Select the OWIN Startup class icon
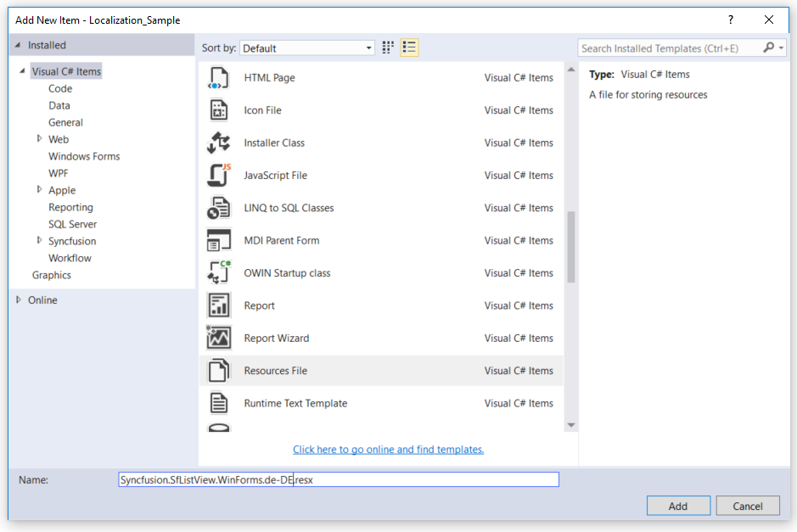This screenshot has height=532, width=797. pos(219,273)
